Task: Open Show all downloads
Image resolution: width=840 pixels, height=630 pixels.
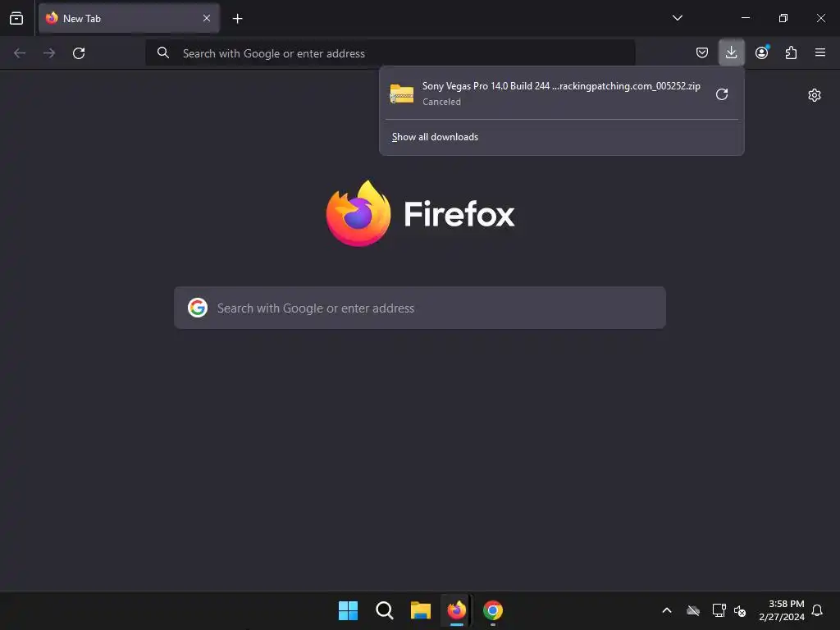Action: [435, 137]
